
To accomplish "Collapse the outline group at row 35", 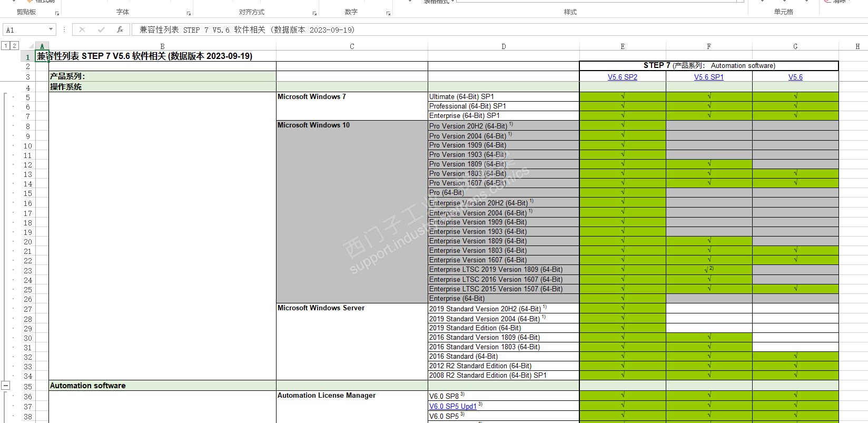I will (6, 386).
